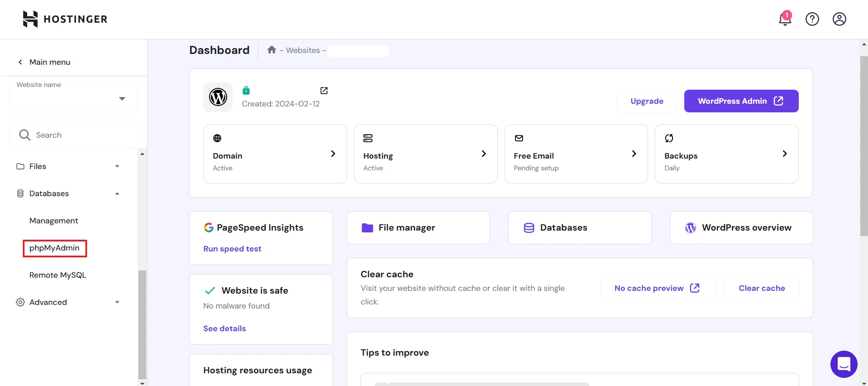Click the Websites breadcrumb link
The height and width of the screenshot is (386, 868).
[x=303, y=50]
